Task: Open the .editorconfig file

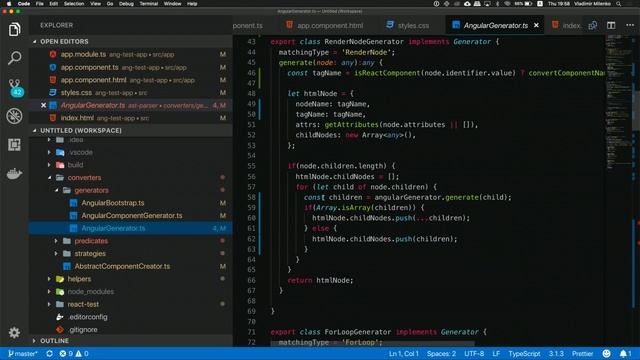Action: tap(131, 317)
